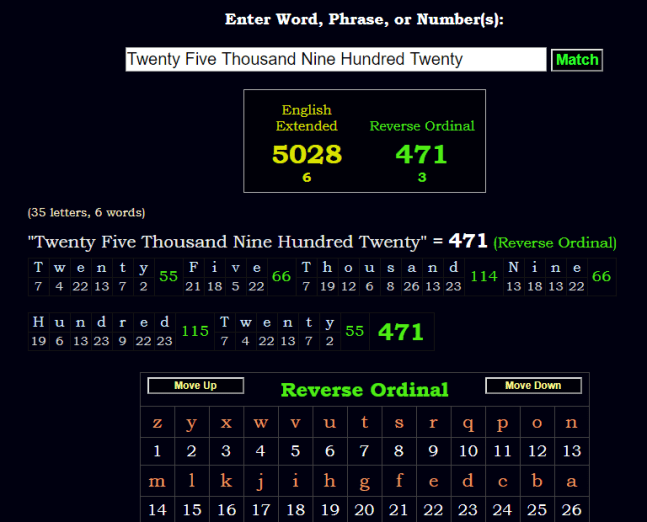Click the yellow 5028 result value
Image resolution: width=647 pixels, height=522 pixels.
(307, 154)
